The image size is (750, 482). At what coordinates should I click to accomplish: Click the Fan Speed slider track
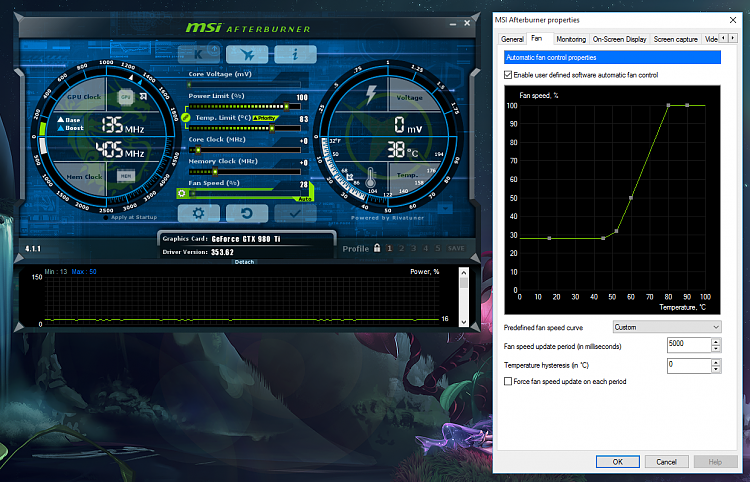[244, 193]
